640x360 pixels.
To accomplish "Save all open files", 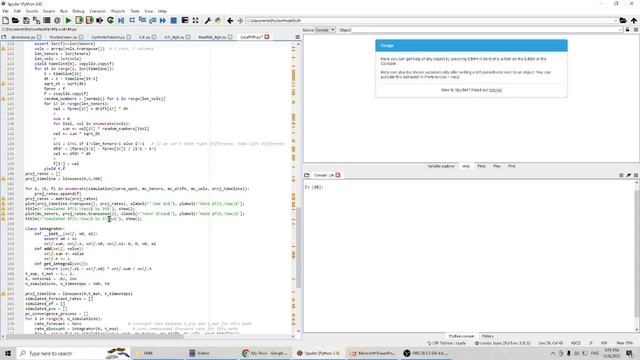I will 36,20.
